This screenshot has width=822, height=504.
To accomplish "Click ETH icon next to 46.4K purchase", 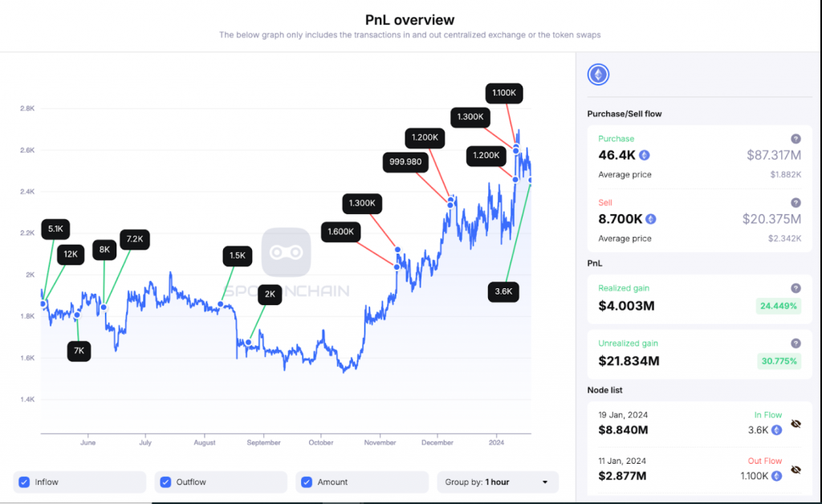I will (x=644, y=156).
